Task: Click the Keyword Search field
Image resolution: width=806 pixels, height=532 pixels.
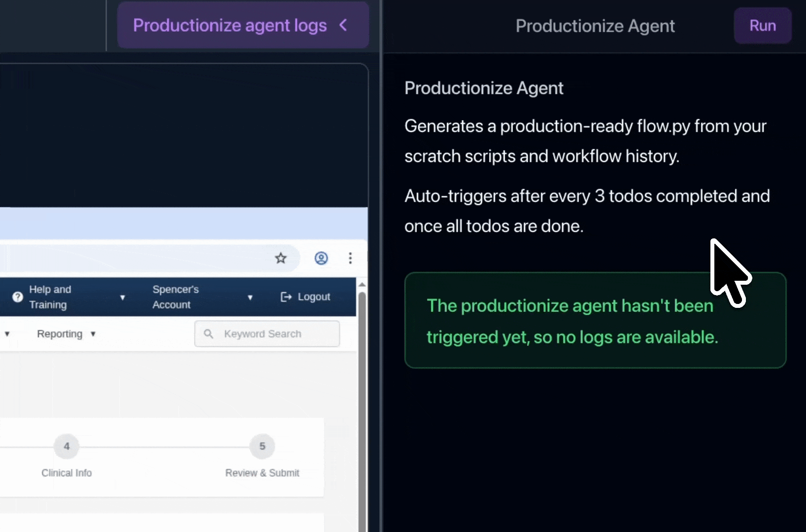Action: (267, 334)
